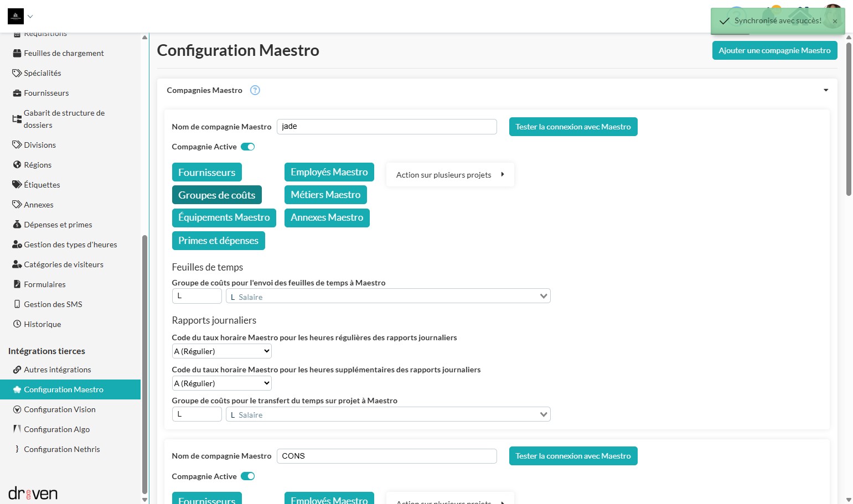Click the sidebar scroll-down arrow
The image size is (853, 504).
pos(144,500)
